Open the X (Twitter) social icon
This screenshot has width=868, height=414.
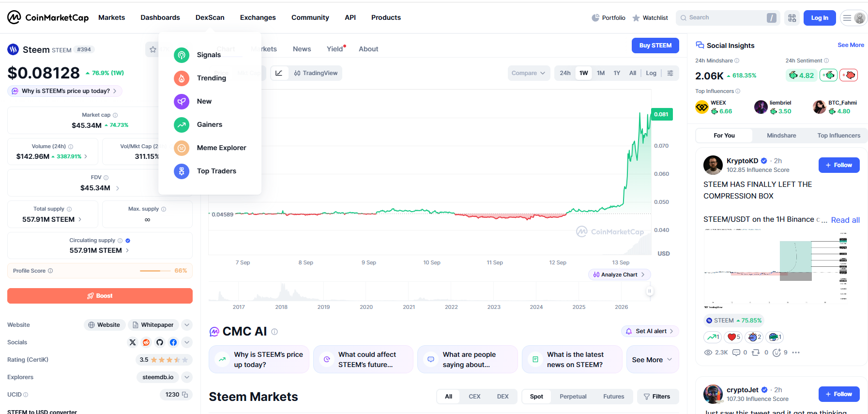click(x=133, y=342)
